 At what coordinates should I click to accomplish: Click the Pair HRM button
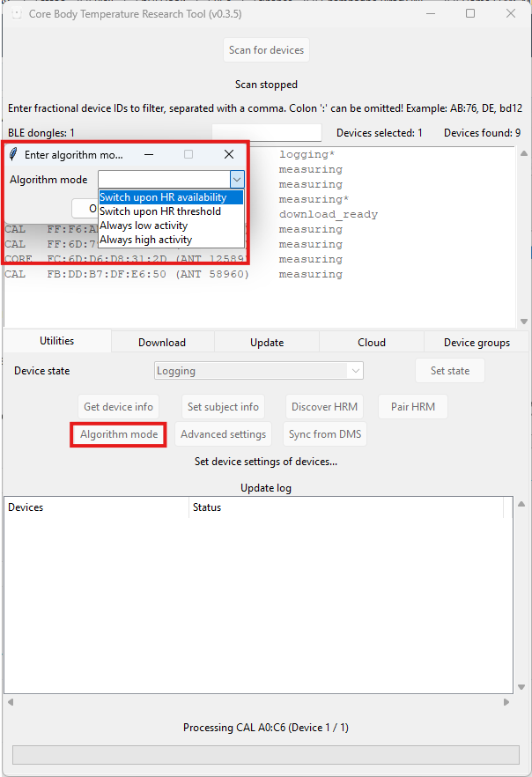pos(413,407)
